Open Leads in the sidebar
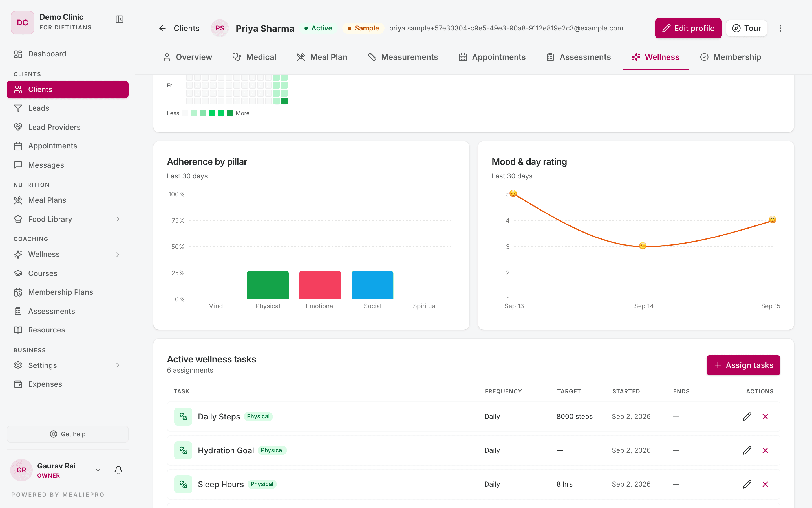Image resolution: width=812 pixels, height=508 pixels. [x=67, y=108]
